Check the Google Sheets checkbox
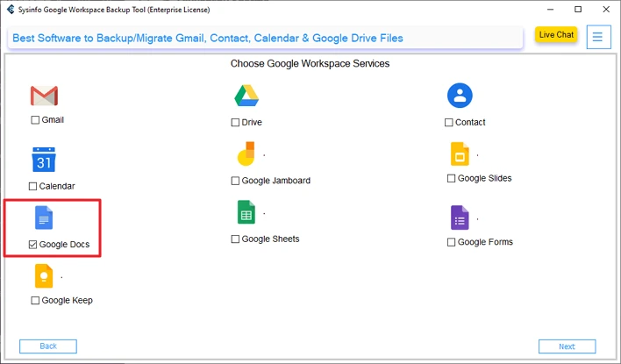The image size is (621, 364). coord(235,239)
